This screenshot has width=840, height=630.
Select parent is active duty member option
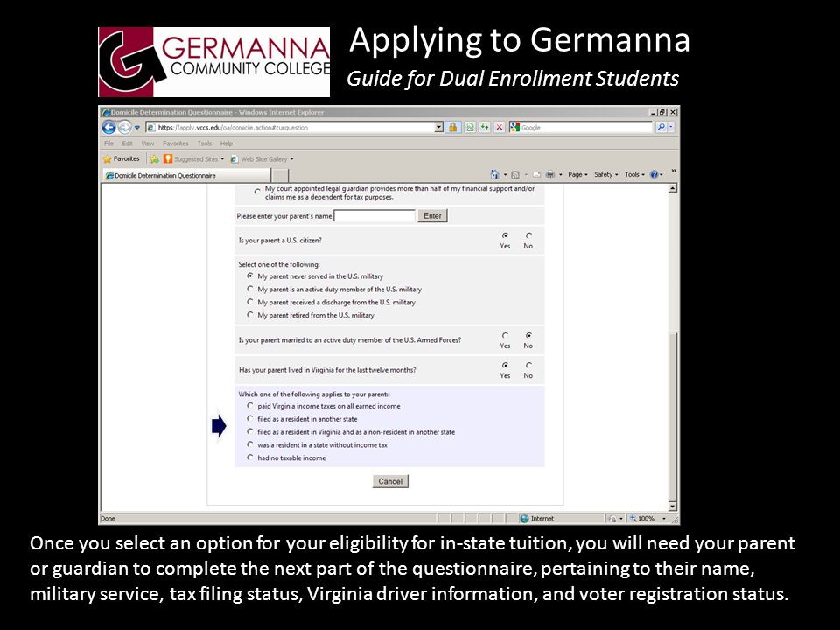click(250, 289)
